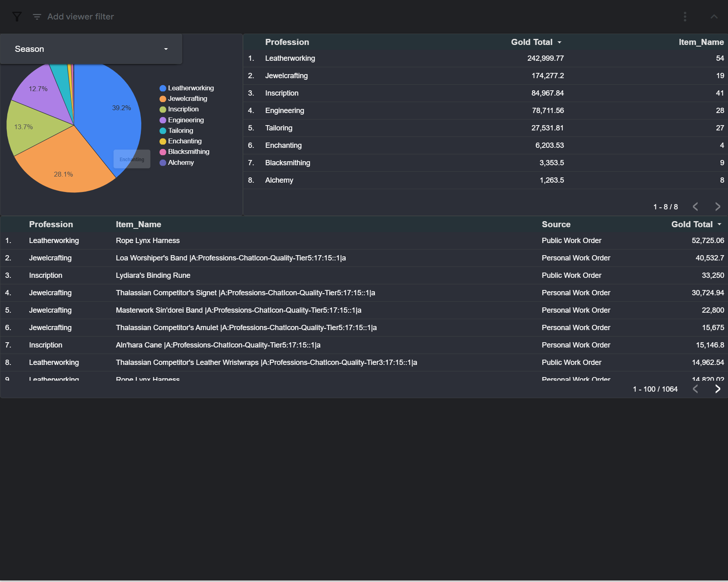
Task: Go to previous page of the items detail table
Action: (695, 389)
